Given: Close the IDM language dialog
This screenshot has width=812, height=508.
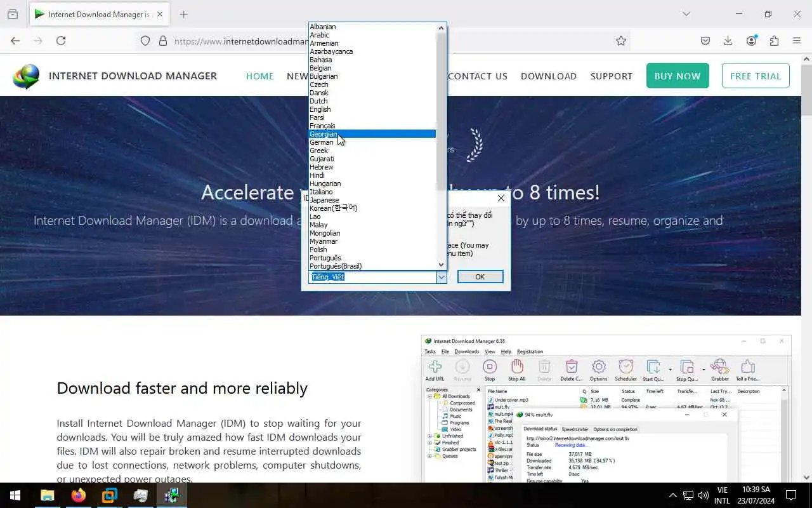Looking at the screenshot, I should [x=501, y=198].
